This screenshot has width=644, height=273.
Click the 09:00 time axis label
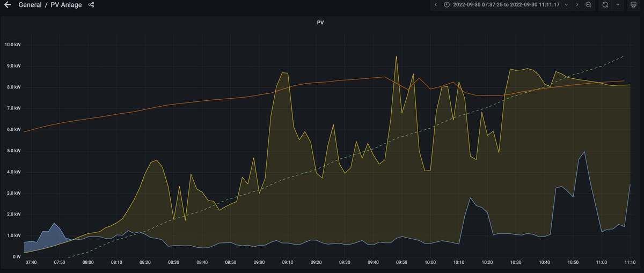[x=259, y=263]
